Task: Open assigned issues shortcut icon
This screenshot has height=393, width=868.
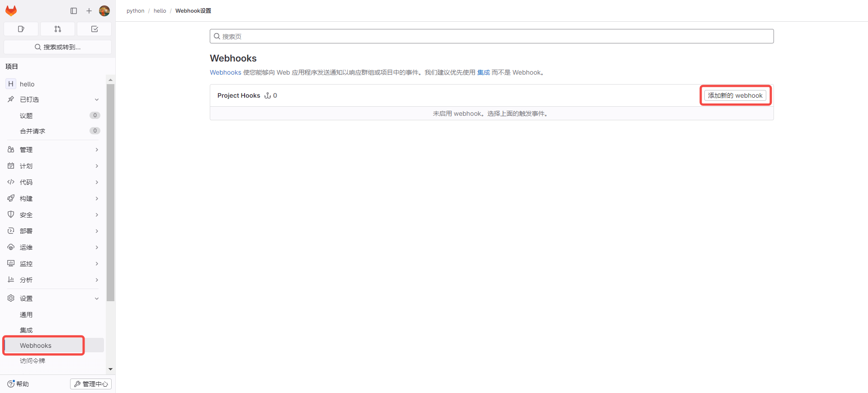Action: [x=21, y=29]
